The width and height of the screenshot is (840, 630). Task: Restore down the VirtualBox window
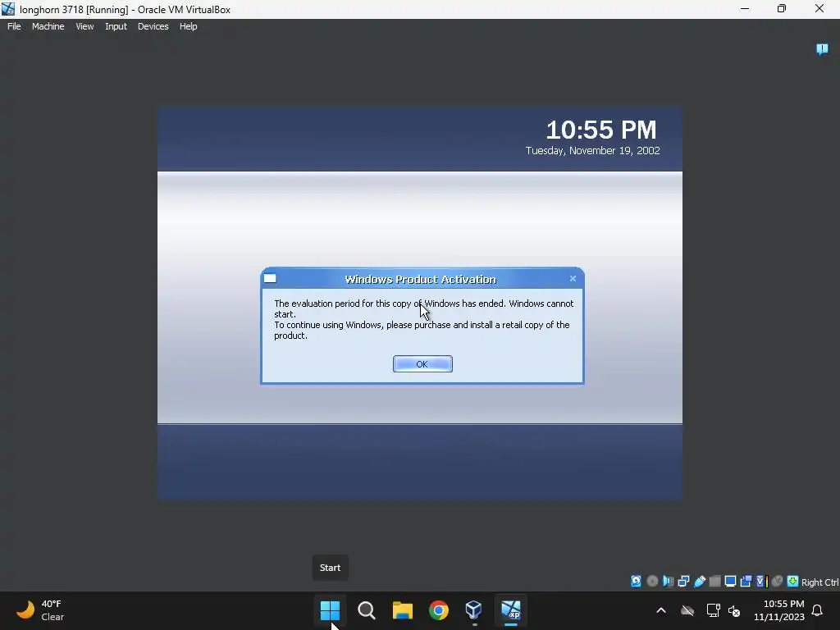click(782, 8)
